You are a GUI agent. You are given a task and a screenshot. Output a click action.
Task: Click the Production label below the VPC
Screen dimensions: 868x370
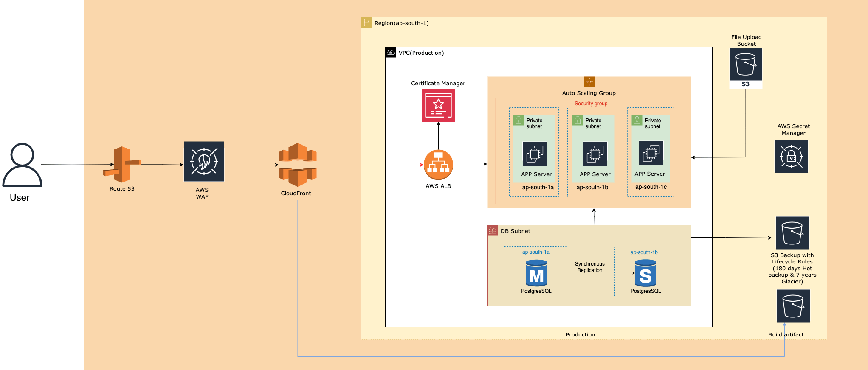[x=581, y=334]
